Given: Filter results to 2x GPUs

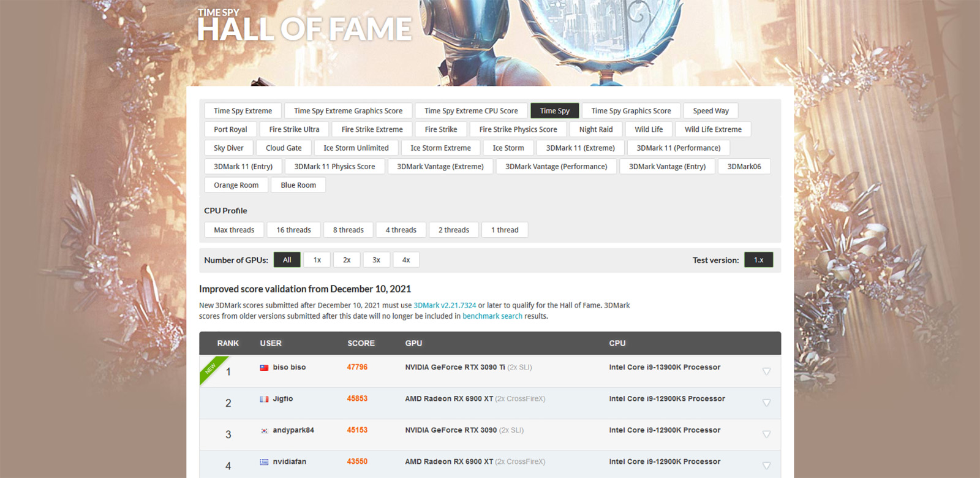Looking at the screenshot, I should coord(347,260).
